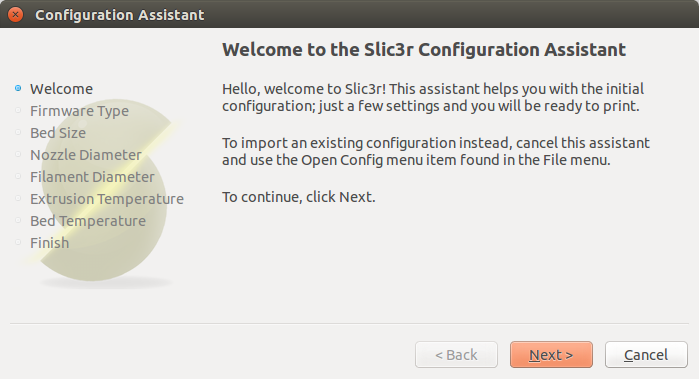Open the Nozzle Diameter step

click(86, 155)
